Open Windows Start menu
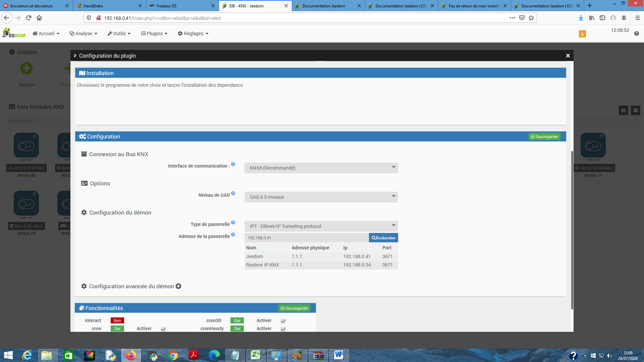 (8, 355)
